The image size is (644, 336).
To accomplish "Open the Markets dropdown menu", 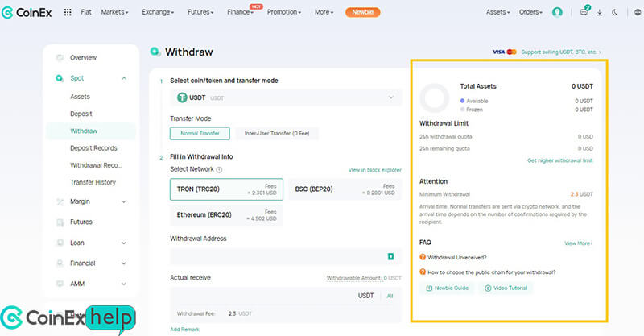I will click(118, 12).
